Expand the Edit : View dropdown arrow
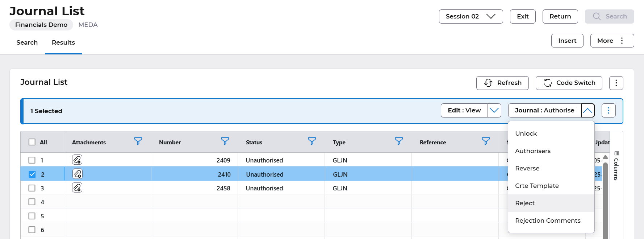644x239 pixels. click(x=494, y=111)
